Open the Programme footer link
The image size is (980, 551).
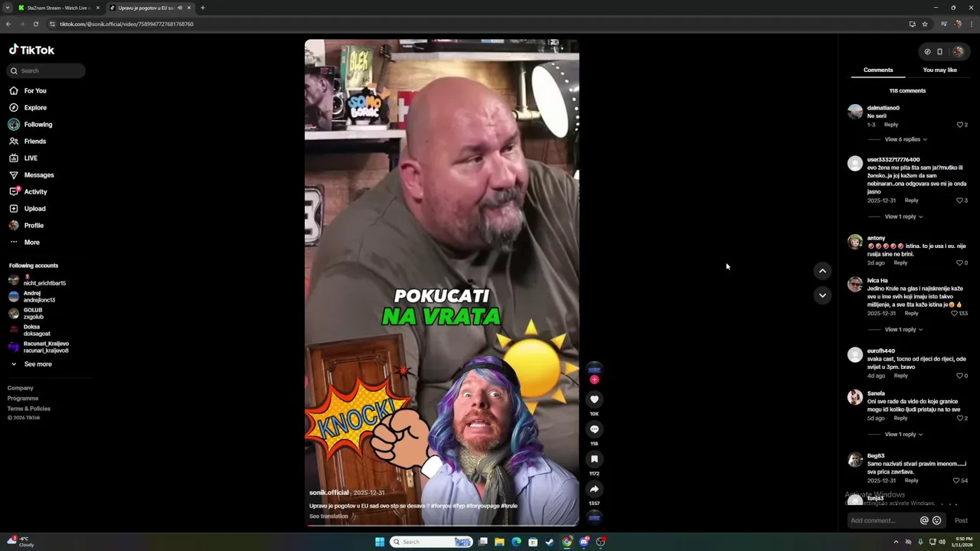coord(23,399)
